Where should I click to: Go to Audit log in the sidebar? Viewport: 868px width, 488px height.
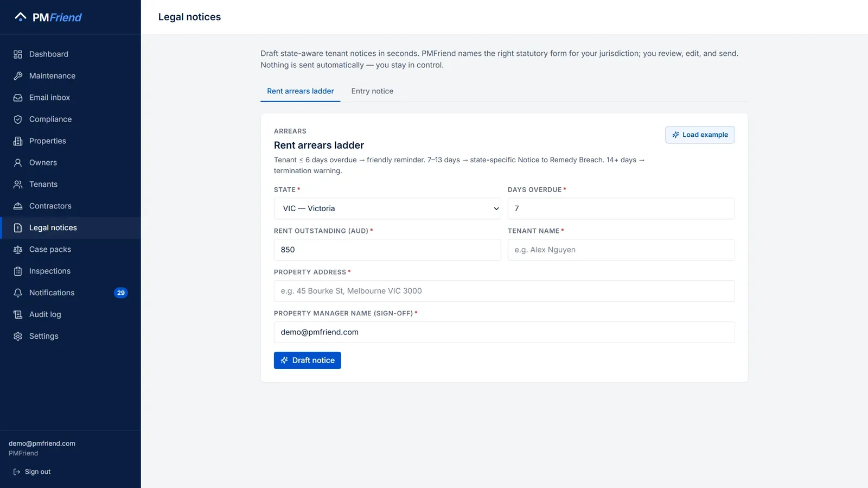point(71,315)
